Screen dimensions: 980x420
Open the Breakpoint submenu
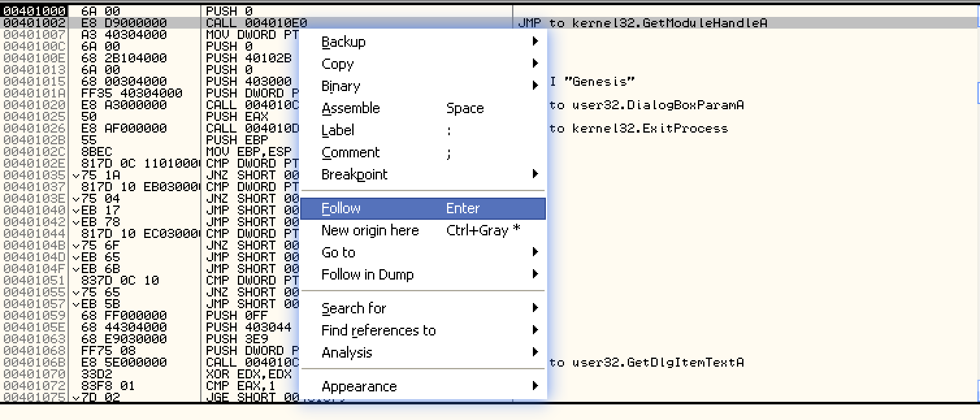[355, 175]
